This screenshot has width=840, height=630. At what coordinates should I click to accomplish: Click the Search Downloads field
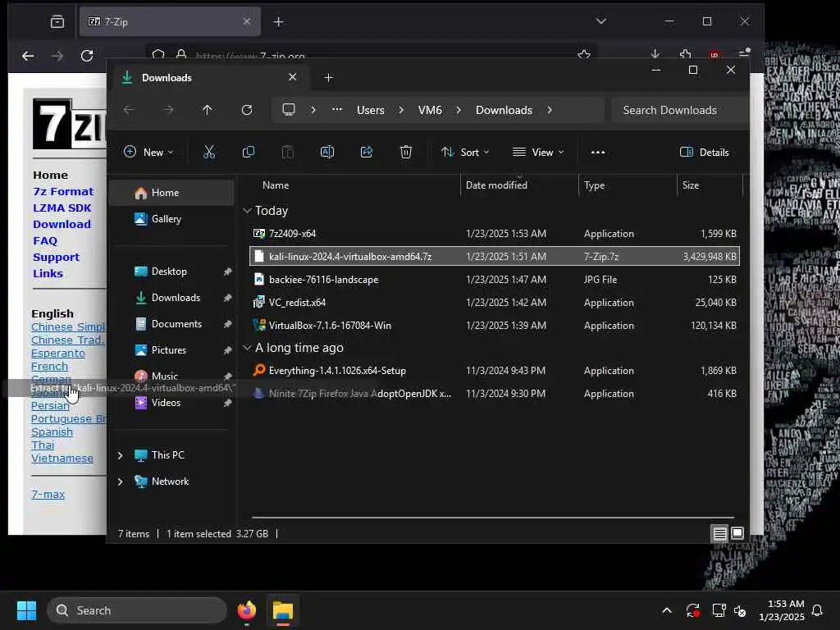pyautogui.click(x=679, y=110)
